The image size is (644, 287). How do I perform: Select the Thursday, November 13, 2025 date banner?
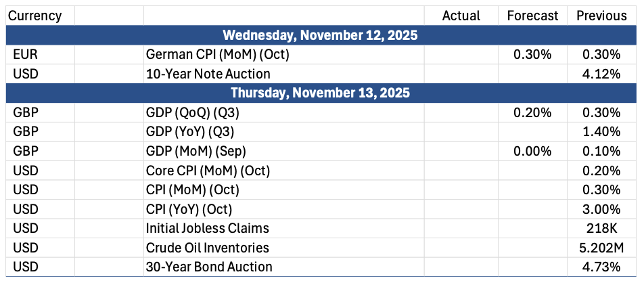[321, 93]
